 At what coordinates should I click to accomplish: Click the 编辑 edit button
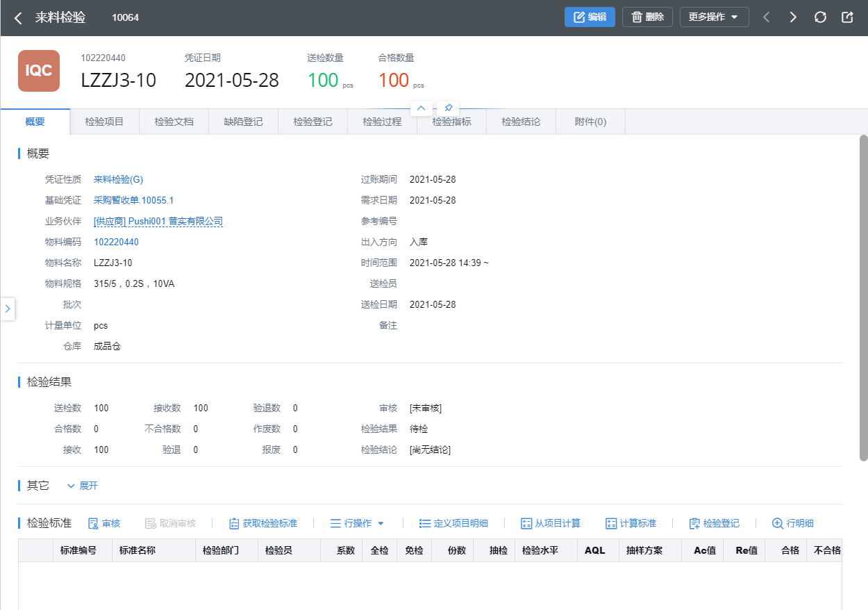590,17
